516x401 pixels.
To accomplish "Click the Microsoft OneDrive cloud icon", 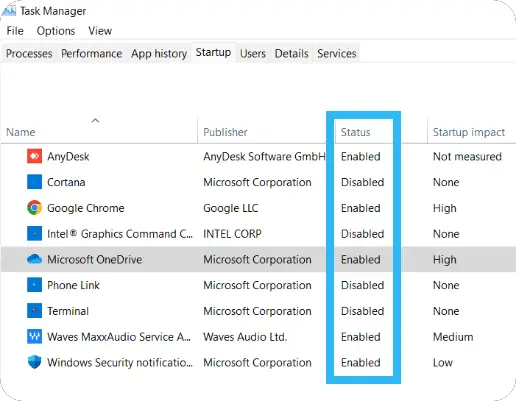I will 34,259.
